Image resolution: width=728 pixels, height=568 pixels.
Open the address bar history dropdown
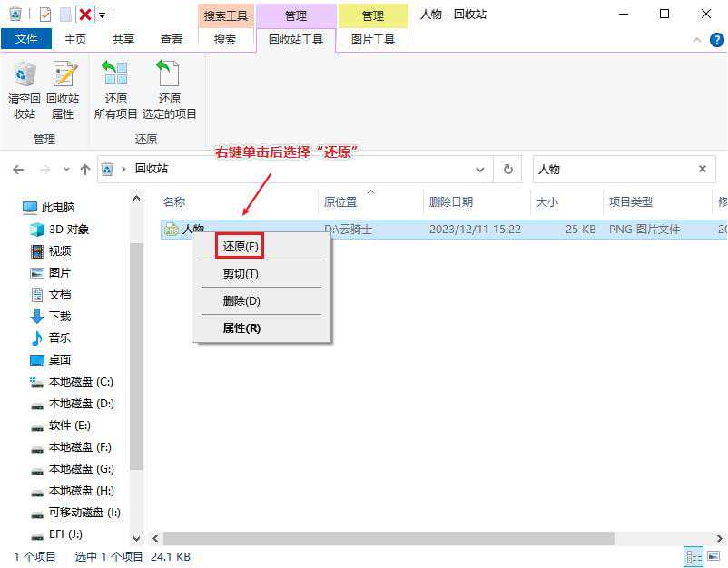(480, 169)
